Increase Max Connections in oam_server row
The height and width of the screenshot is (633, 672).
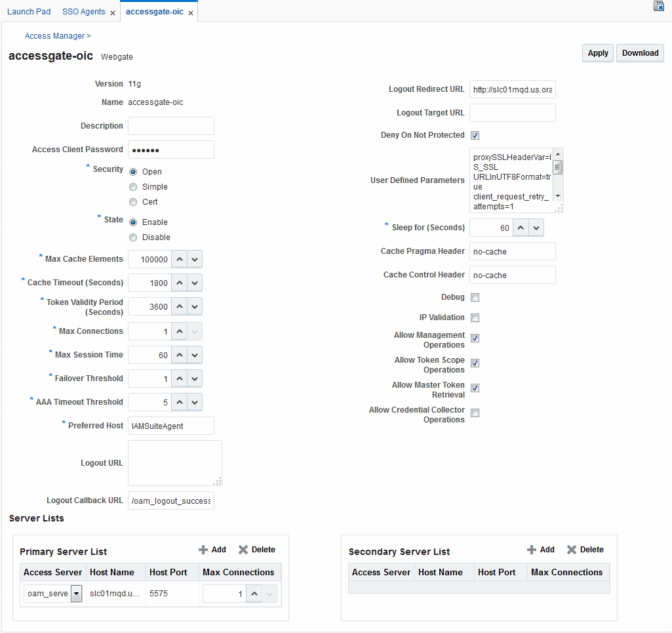254,594
